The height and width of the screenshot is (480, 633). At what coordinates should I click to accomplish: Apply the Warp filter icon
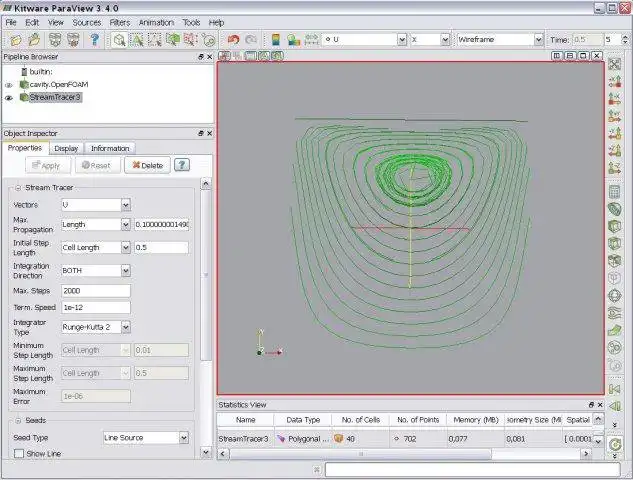click(614, 330)
